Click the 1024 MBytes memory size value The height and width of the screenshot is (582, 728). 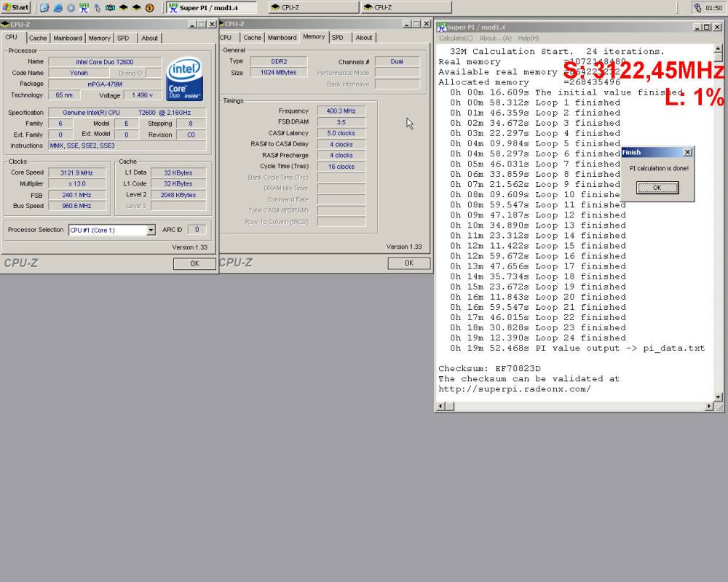pyautogui.click(x=279, y=73)
